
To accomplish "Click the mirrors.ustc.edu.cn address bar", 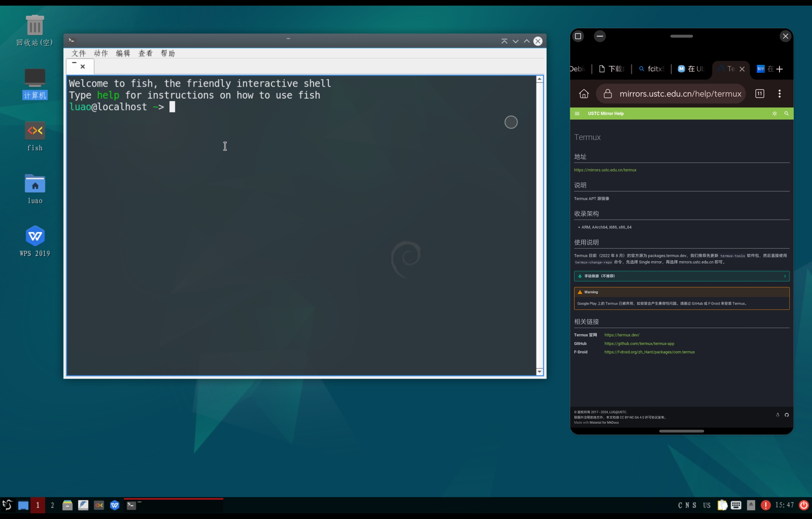I will click(679, 94).
